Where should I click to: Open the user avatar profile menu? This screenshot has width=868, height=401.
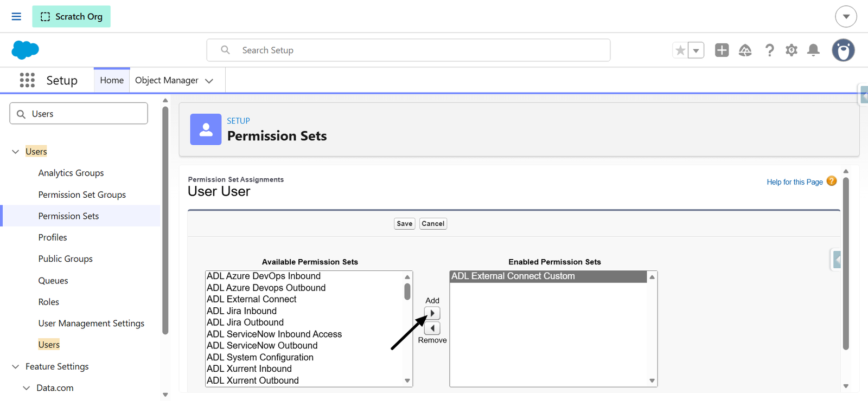point(843,50)
